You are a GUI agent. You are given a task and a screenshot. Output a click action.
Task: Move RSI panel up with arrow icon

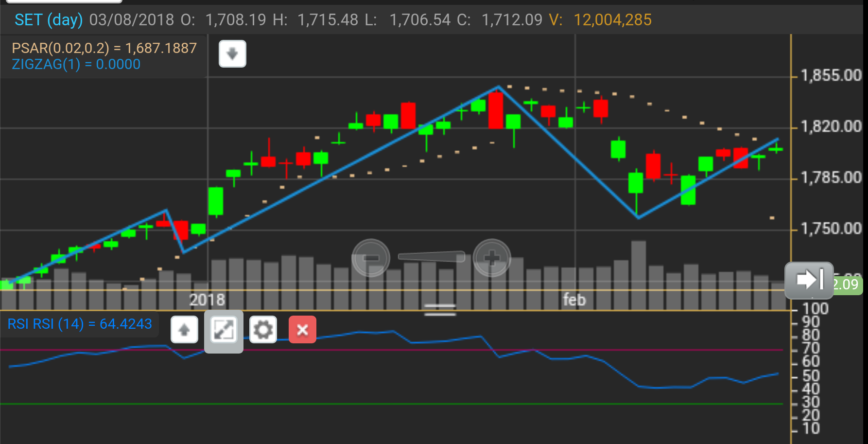pos(184,330)
